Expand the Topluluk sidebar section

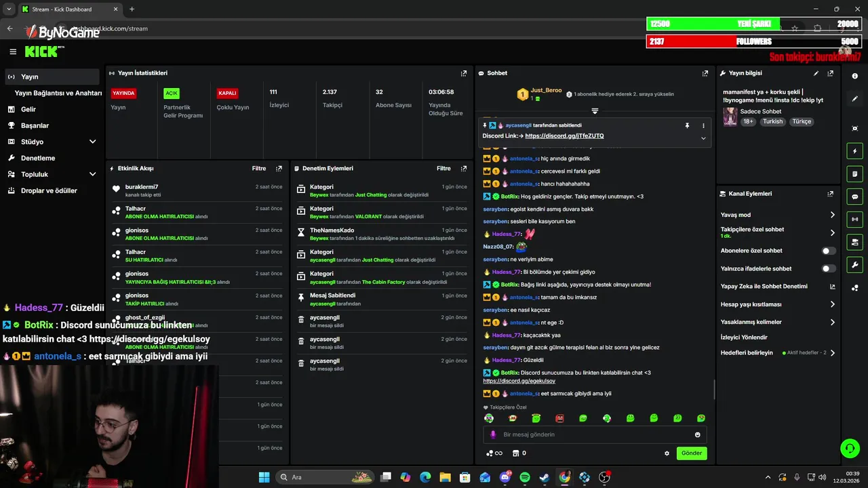(92, 174)
